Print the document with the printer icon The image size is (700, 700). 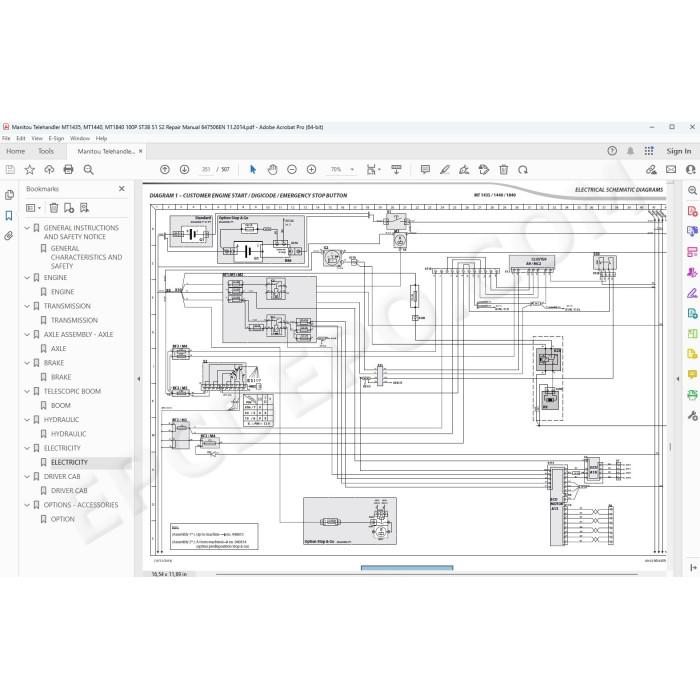69,170
